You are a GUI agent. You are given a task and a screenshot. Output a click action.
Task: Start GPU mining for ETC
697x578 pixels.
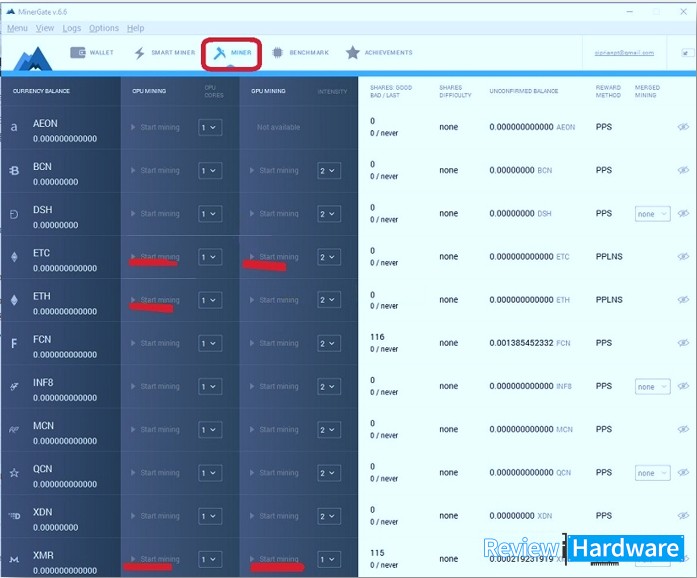(x=274, y=257)
